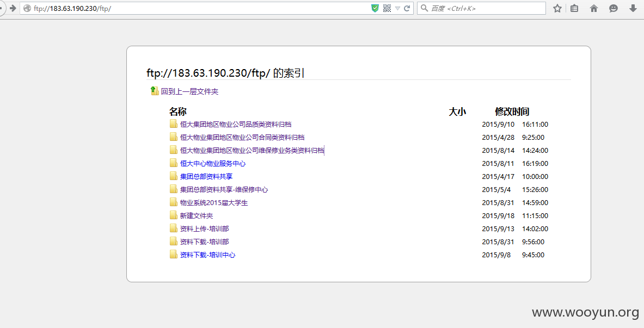Click the time 16:19:00
The height and width of the screenshot is (328, 644).
click(x=535, y=164)
